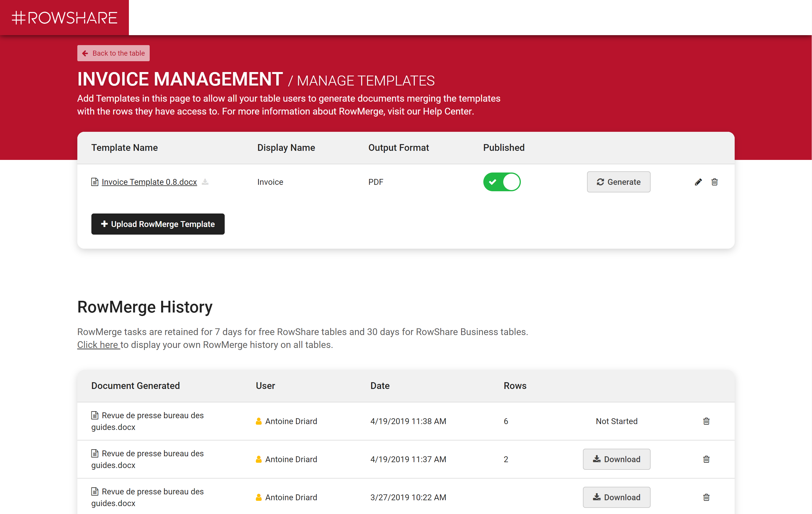812x514 pixels.
Task: Click document icon in the 11:38 AM history row
Action: coord(95,415)
